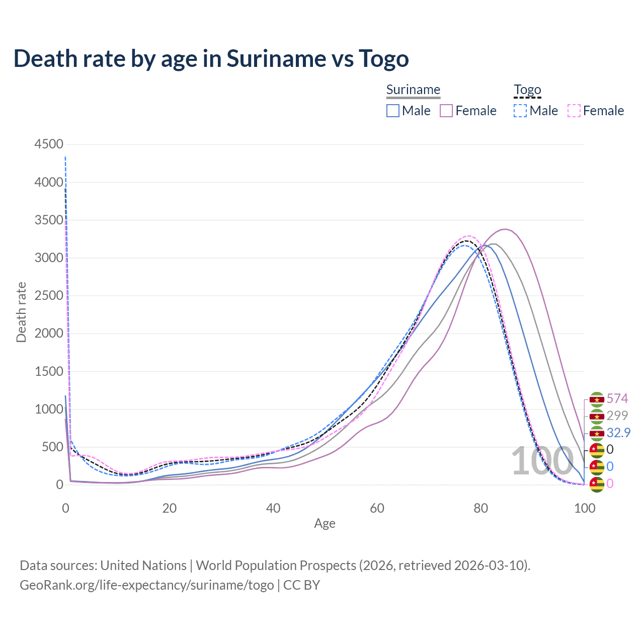Open the GeoRank.org life-expectancy link
Screen dimensions: 644x644
coord(146,585)
